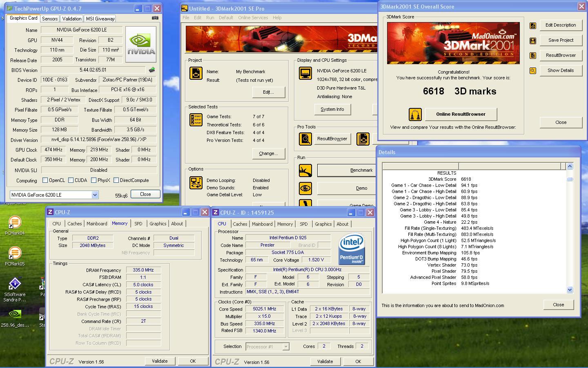
Task: Click the CPU-Z ID 1459125 title icon
Action: coord(216,212)
